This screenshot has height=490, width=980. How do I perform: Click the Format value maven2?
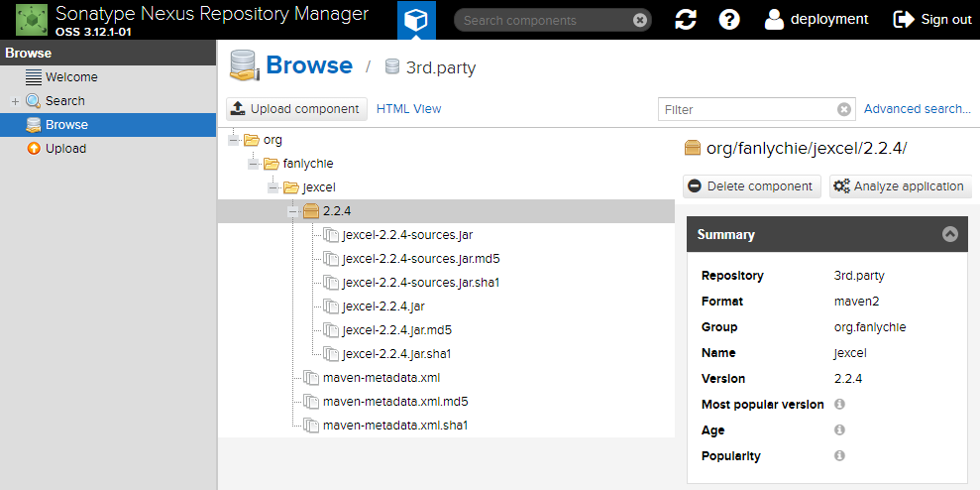857,301
